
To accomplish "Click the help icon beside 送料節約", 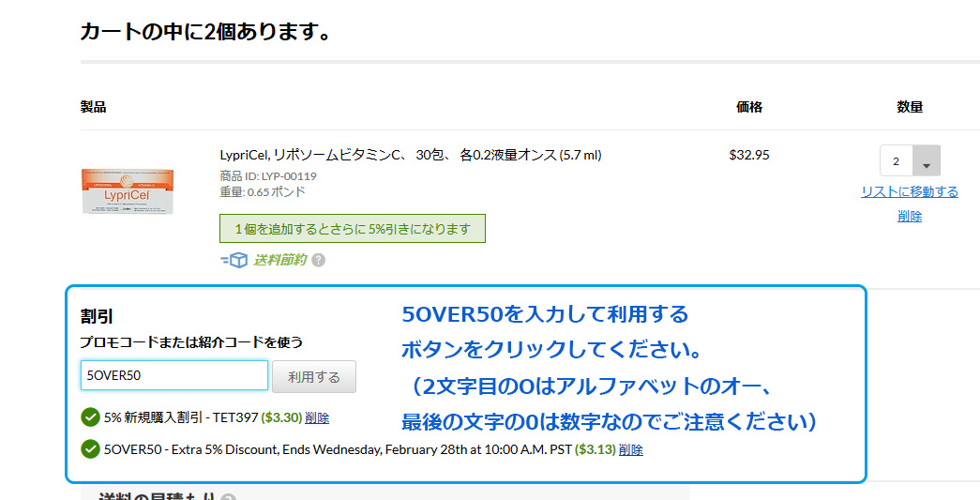I will tap(319, 260).
